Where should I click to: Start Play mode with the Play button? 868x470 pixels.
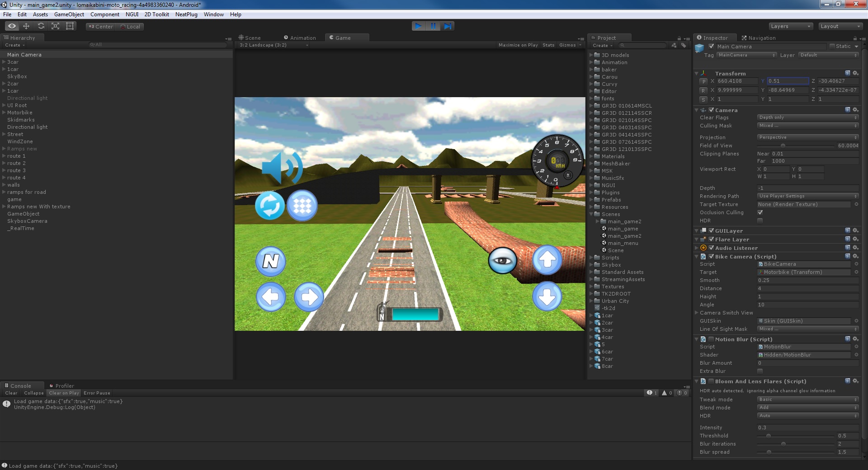click(419, 26)
